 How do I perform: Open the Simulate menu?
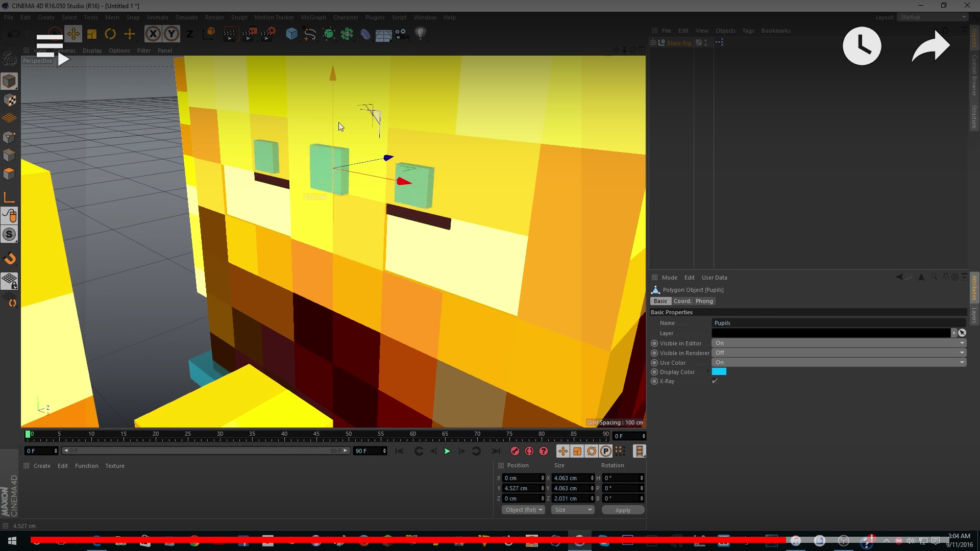[187, 17]
